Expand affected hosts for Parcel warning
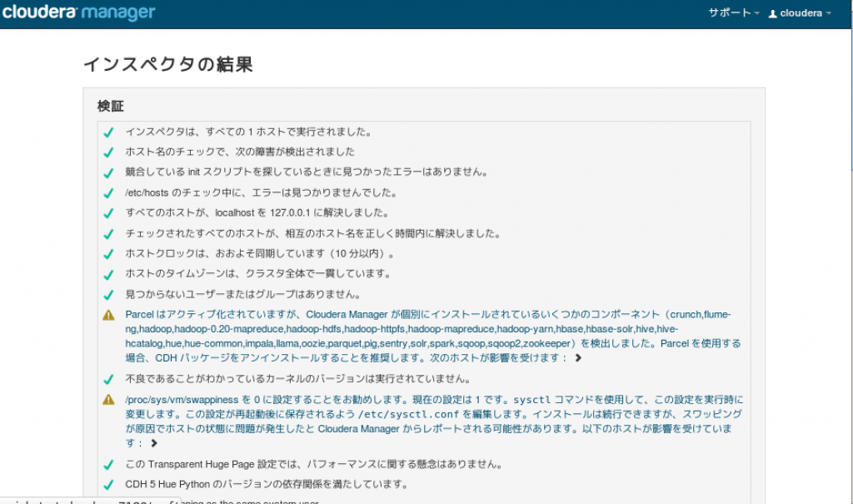The width and height of the screenshot is (853, 504). [x=578, y=358]
